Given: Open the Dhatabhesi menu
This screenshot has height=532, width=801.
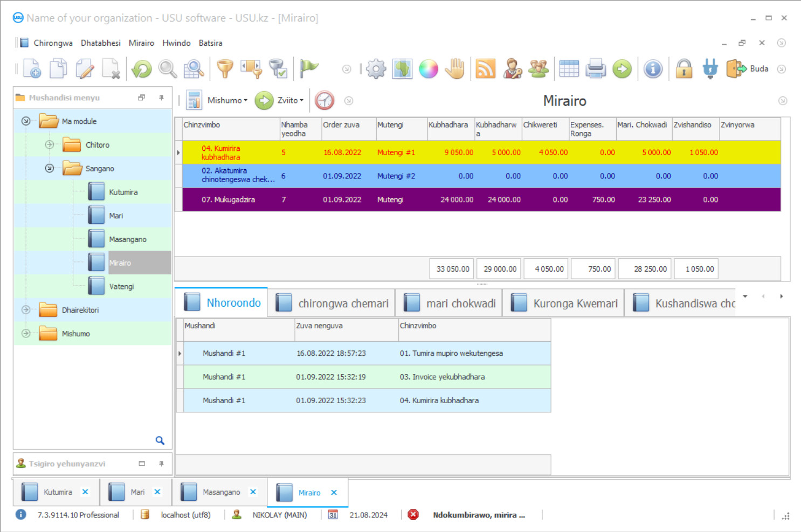Looking at the screenshot, I should [x=100, y=43].
